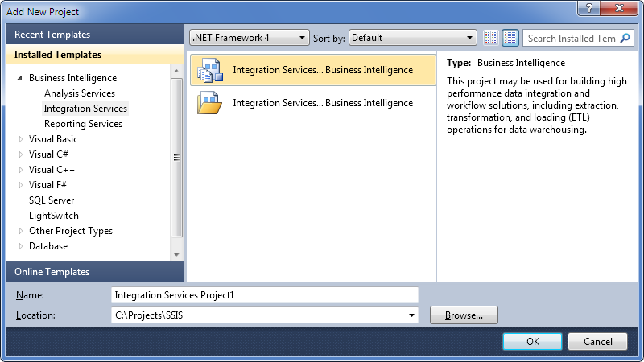Select Visual C++ tree label
Image resolution: width=644 pixels, height=362 pixels.
pyautogui.click(x=52, y=170)
